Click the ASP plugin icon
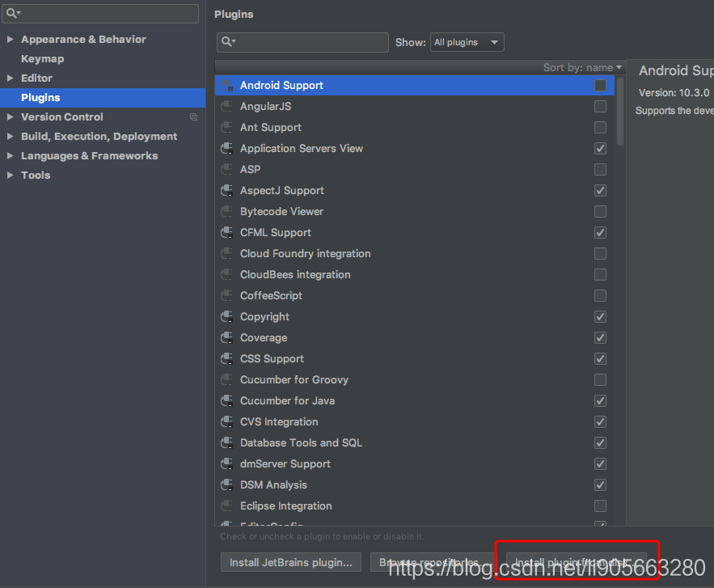Screen dimensions: 714x588 click(226, 169)
